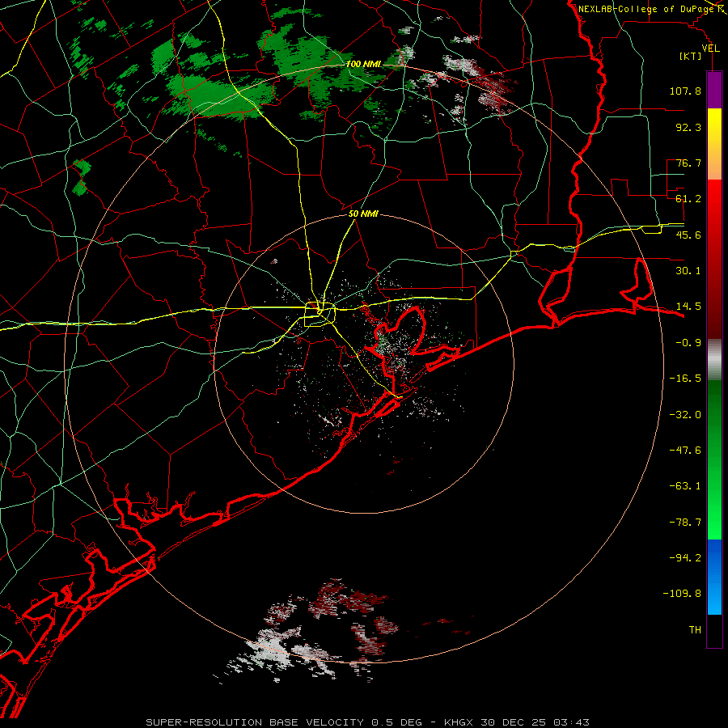Screen dimensions: 728x728
Task: Select the 30.1 velocity scale value
Action: coord(688,271)
